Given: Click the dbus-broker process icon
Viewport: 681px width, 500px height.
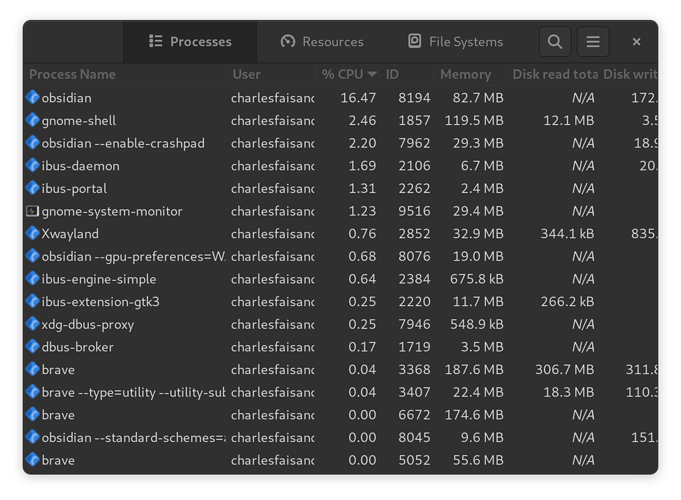Looking at the screenshot, I should [33, 346].
